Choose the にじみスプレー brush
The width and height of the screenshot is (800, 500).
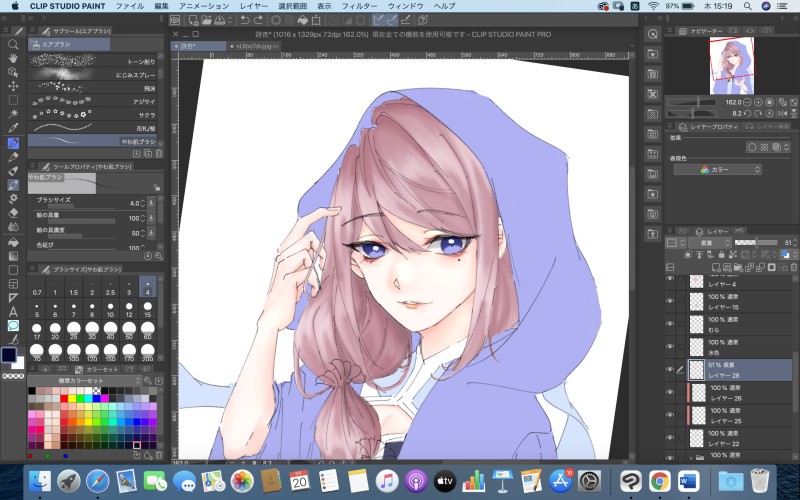point(92,74)
